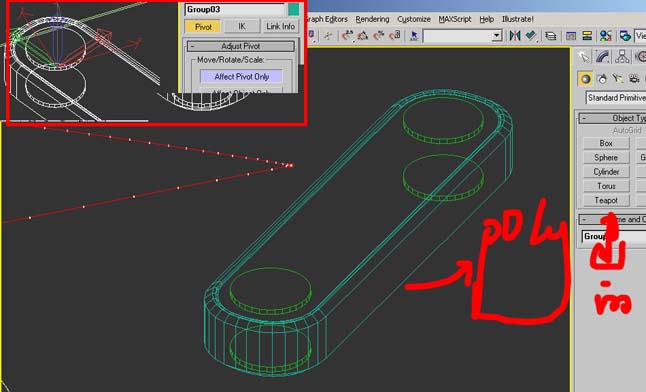Open Edit Named Selection Sets icon
646x392 pixels.
pos(414,36)
